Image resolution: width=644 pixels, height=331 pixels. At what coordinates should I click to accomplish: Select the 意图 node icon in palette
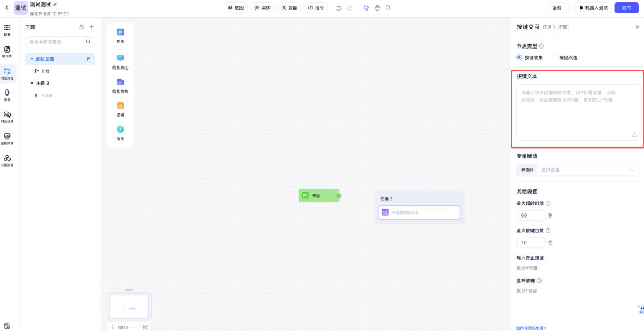point(120,32)
